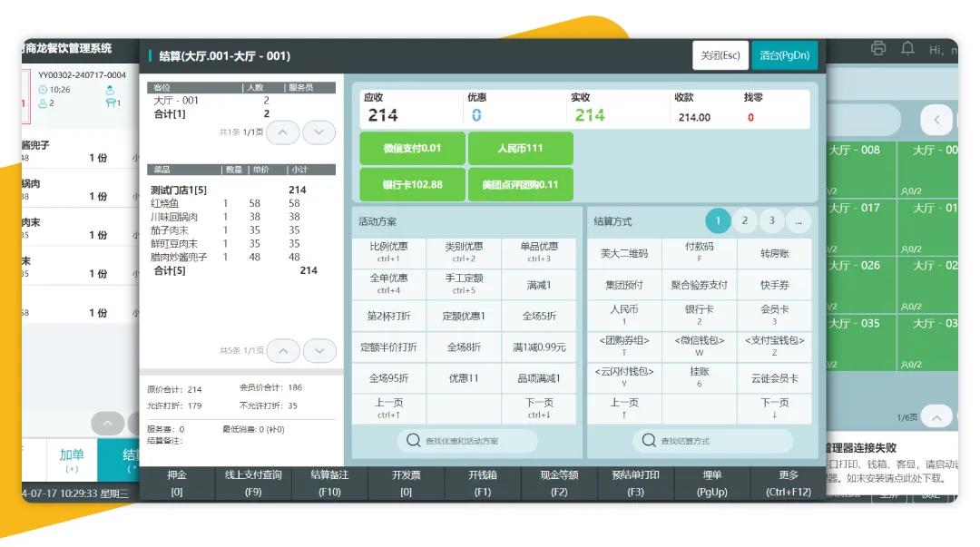Select the 快手券 payment method
Viewport: 980px width, 547px height.
tap(774, 285)
